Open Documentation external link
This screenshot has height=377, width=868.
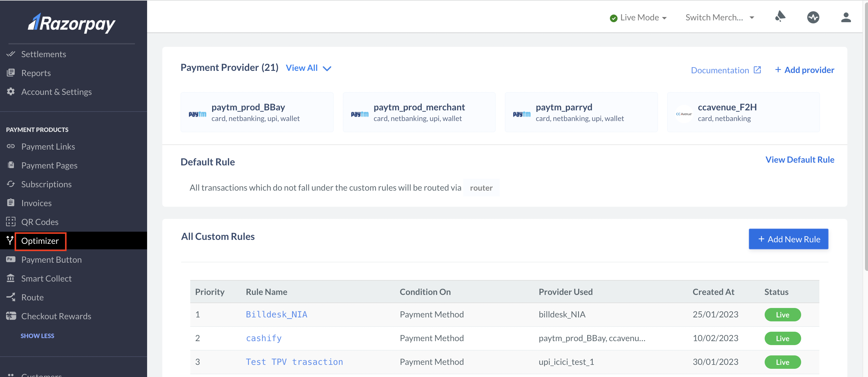pos(726,70)
